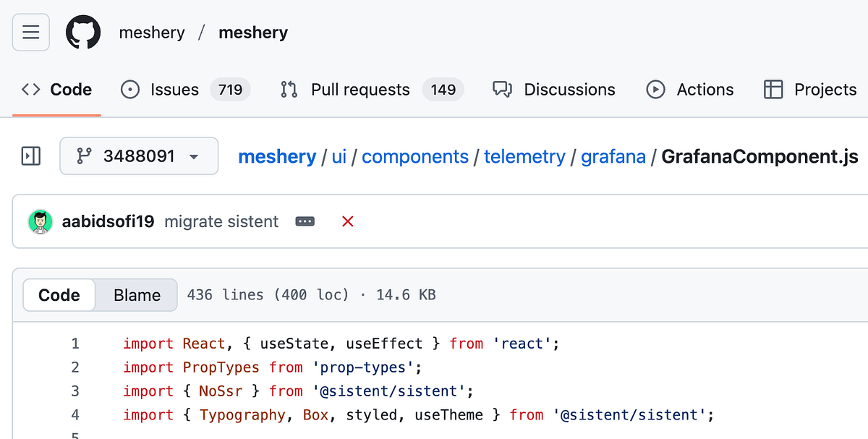Click line number 2
Viewport: 868px width, 439px height.
click(75, 367)
